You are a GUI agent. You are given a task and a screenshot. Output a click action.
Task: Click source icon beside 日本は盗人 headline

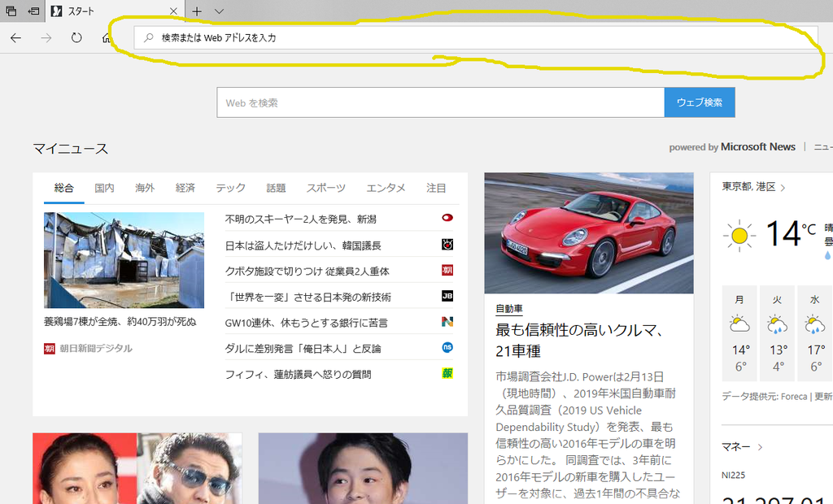[447, 245]
